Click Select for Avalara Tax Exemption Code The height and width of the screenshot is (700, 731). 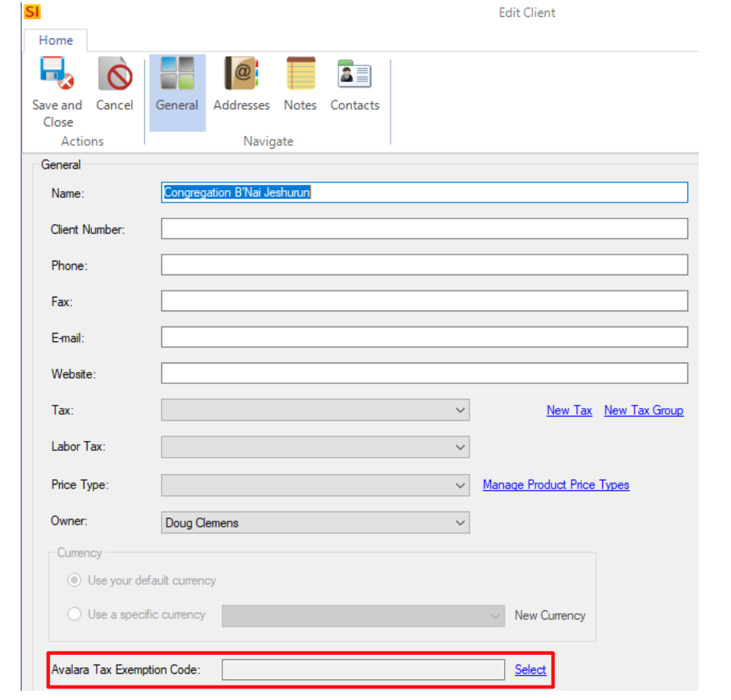click(530, 669)
